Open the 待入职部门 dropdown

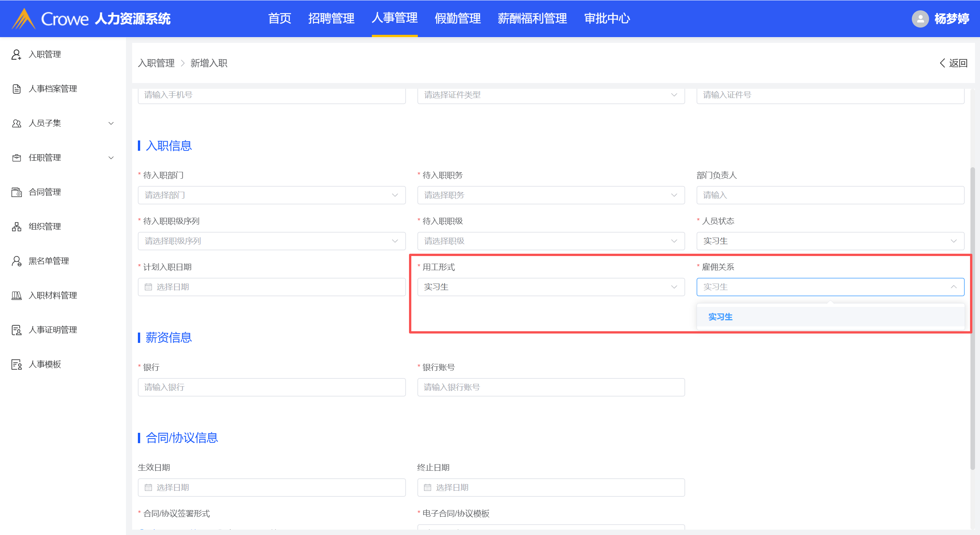point(271,195)
